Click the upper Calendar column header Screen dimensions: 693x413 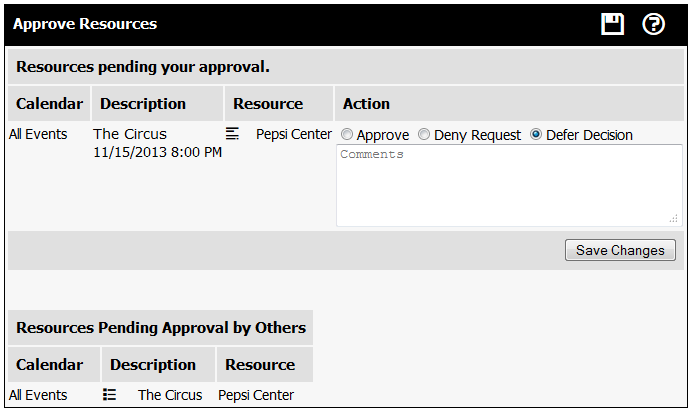49,103
